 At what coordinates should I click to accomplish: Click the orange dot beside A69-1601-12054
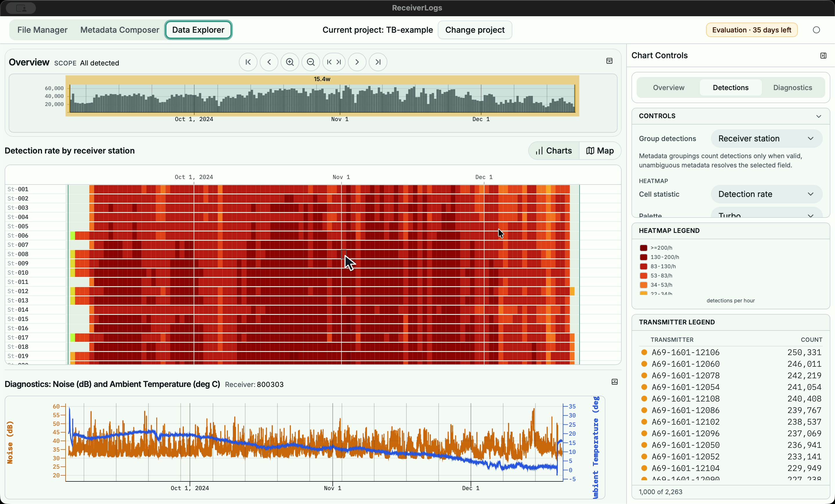click(x=644, y=387)
